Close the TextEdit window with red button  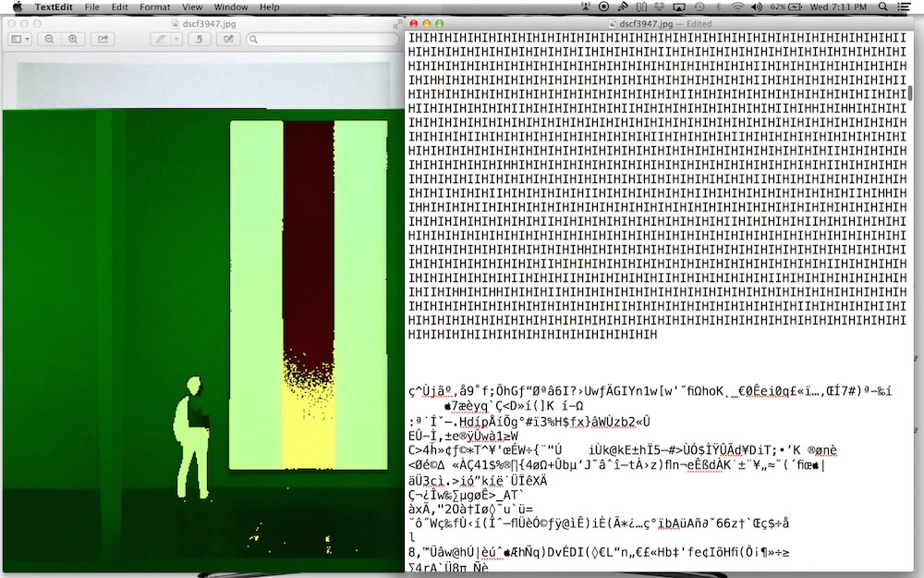tap(414, 24)
